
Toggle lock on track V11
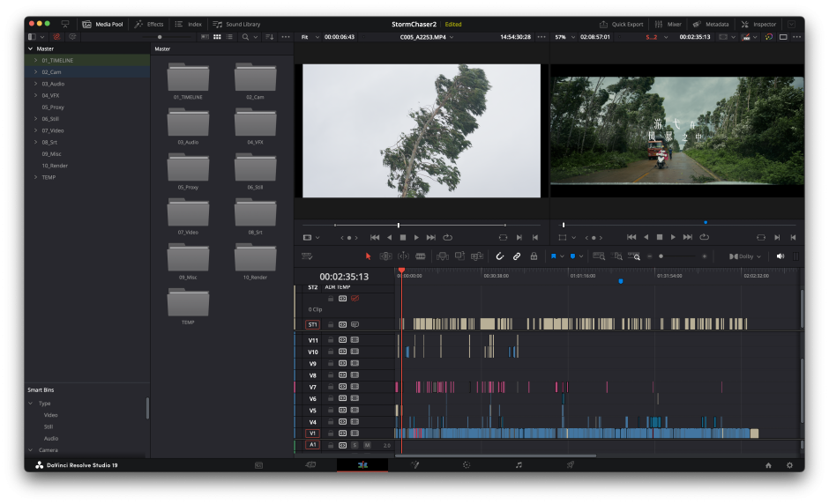(x=331, y=340)
